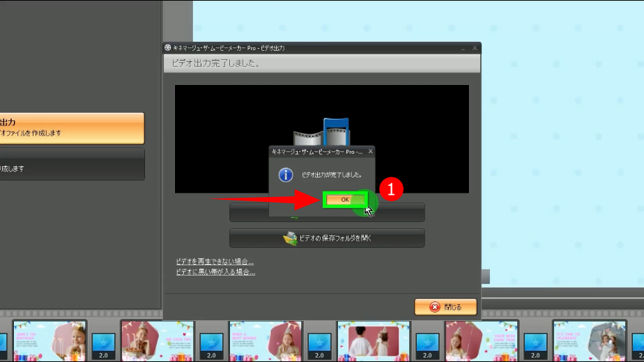Open the ビデオに黒い帯が入る場合 help link

click(x=215, y=272)
